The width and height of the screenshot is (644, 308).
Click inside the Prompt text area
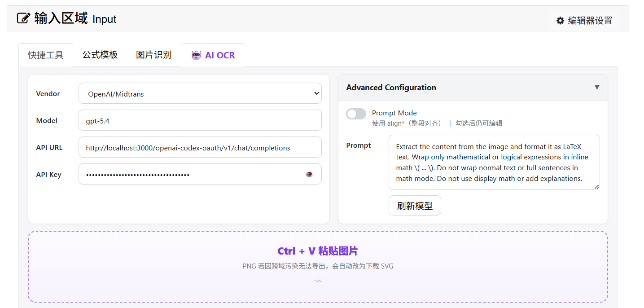tap(494, 162)
